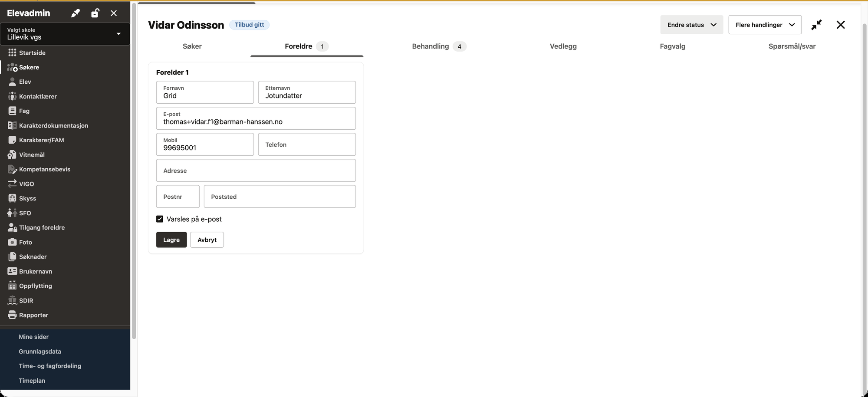Click the Elevadmin title text
Viewport: 868px width, 397px height.
click(x=29, y=13)
